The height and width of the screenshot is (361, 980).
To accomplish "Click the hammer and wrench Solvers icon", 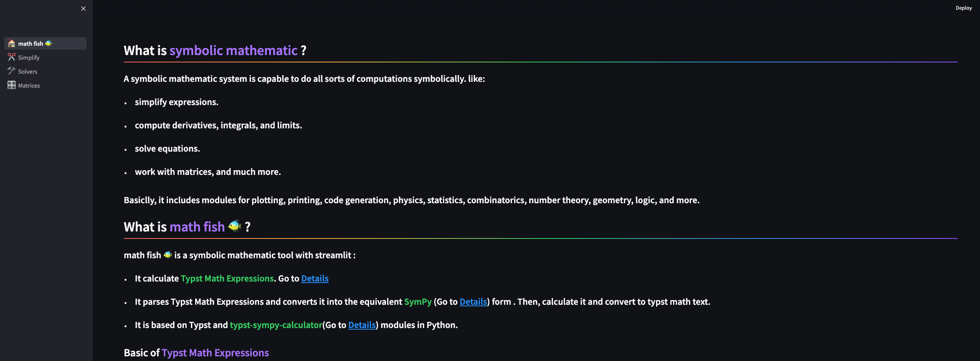I will pyautogui.click(x=12, y=71).
